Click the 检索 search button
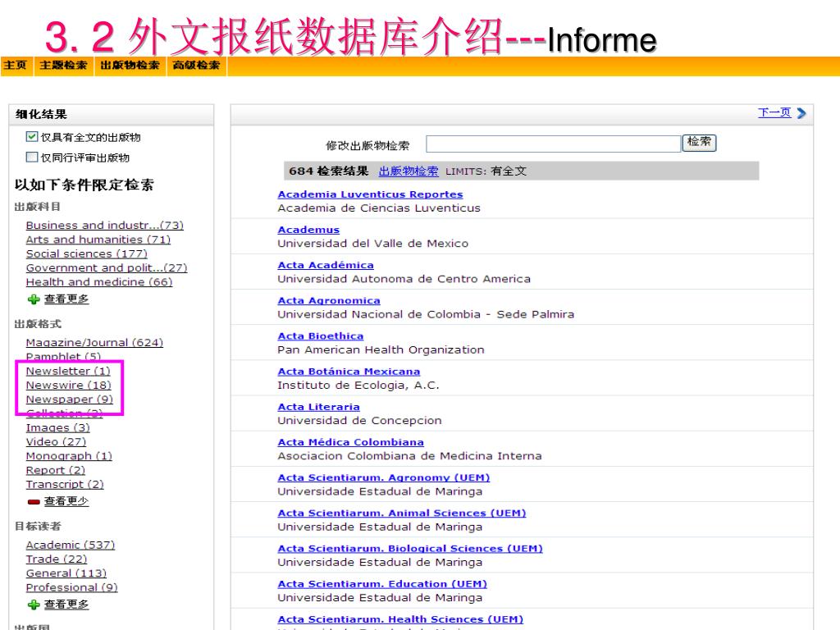This screenshot has width=840, height=630. click(699, 143)
